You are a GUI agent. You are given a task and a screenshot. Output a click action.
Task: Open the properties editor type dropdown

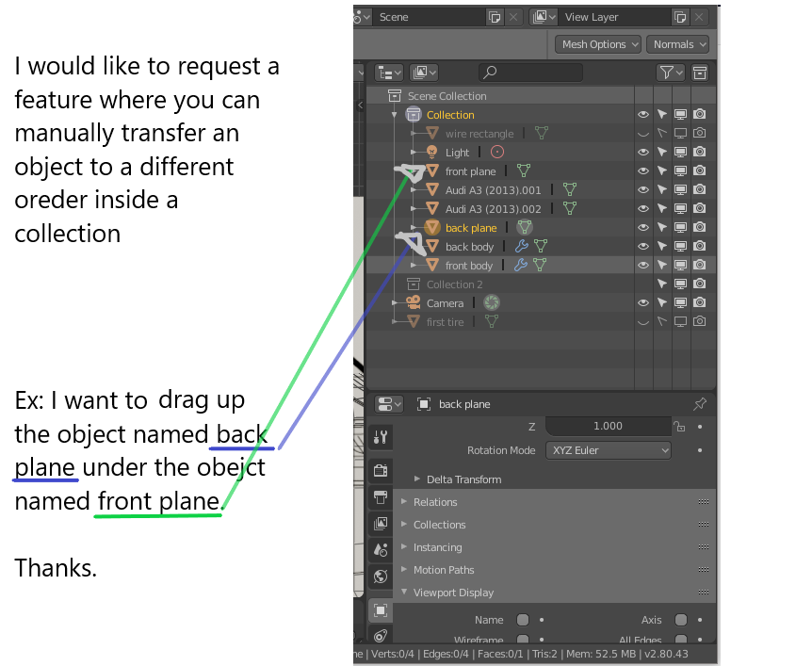tap(388, 404)
